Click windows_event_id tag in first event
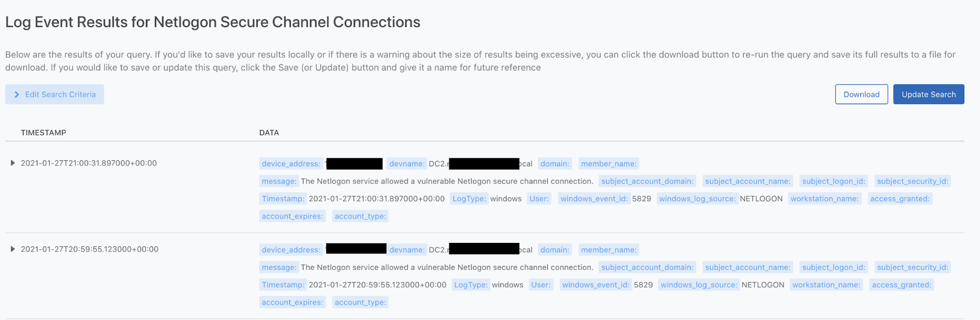Screen dimensions: 980x320 pos(594,199)
